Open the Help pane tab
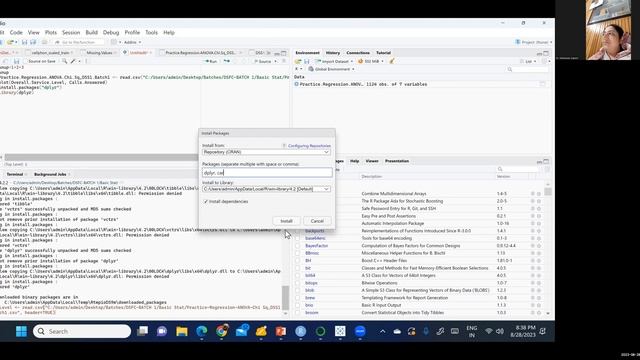 354,161
